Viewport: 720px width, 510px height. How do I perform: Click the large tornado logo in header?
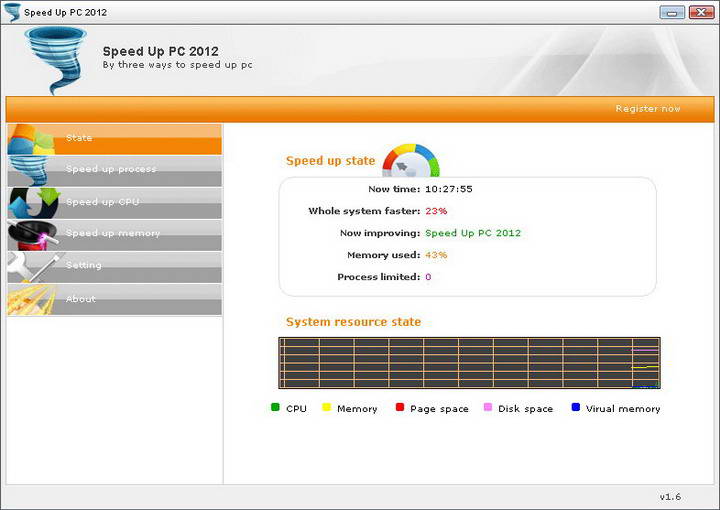(56, 60)
